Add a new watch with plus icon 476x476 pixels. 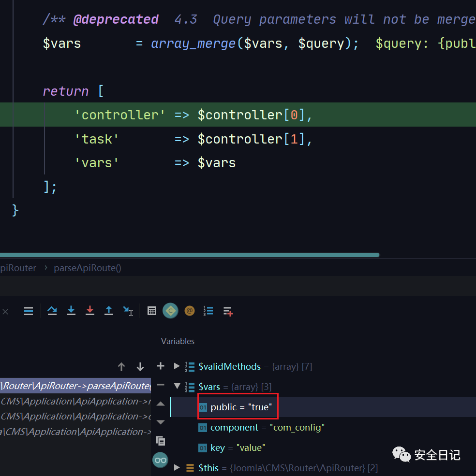tap(161, 366)
